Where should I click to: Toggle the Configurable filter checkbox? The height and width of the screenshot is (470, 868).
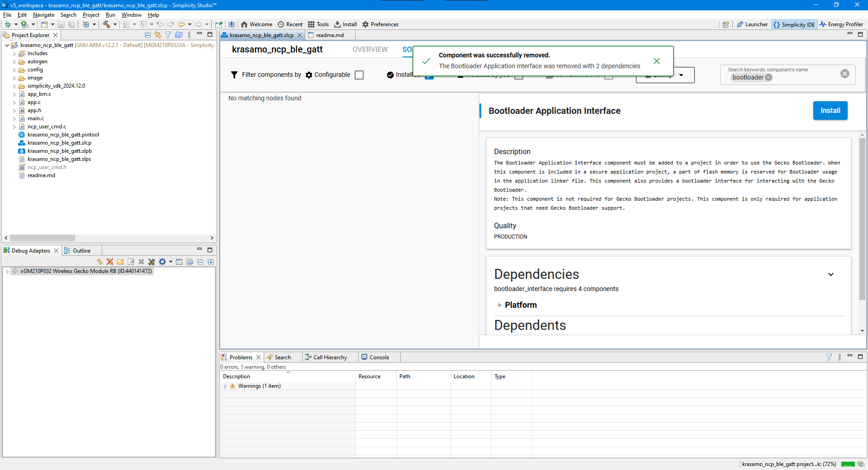(x=359, y=75)
